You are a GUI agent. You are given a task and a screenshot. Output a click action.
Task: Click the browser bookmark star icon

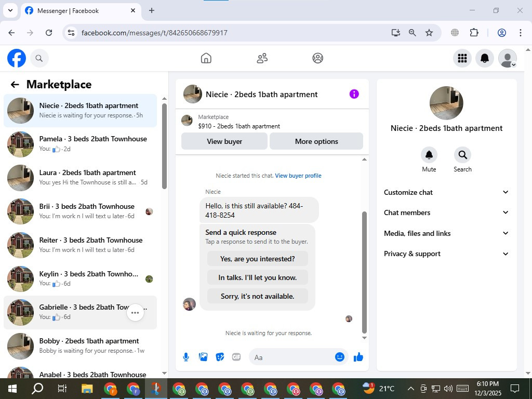pyautogui.click(x=429, y=33)
